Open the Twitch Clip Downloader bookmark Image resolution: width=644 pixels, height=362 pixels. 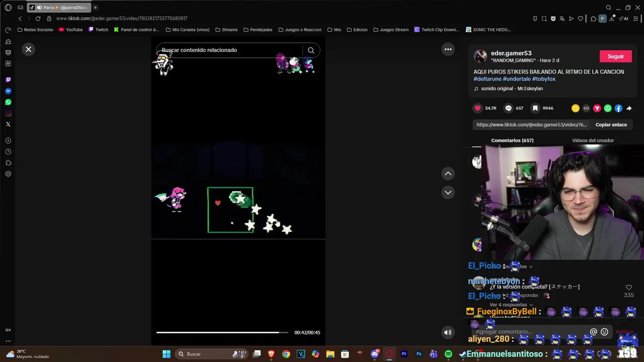[437, 30]
